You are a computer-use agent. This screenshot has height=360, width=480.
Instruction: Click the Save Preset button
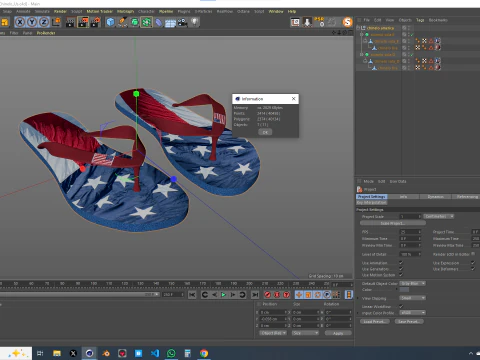pyautogui.click(x=409, y=322)
